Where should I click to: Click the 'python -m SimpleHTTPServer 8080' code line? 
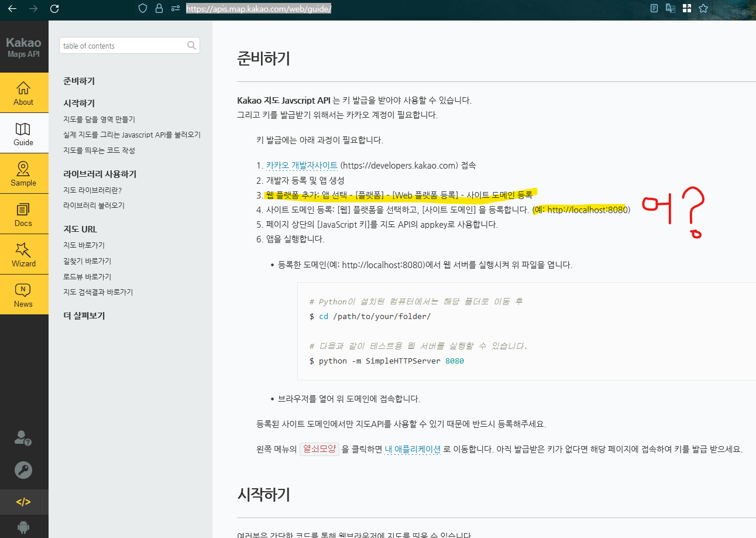coord(386,361)
